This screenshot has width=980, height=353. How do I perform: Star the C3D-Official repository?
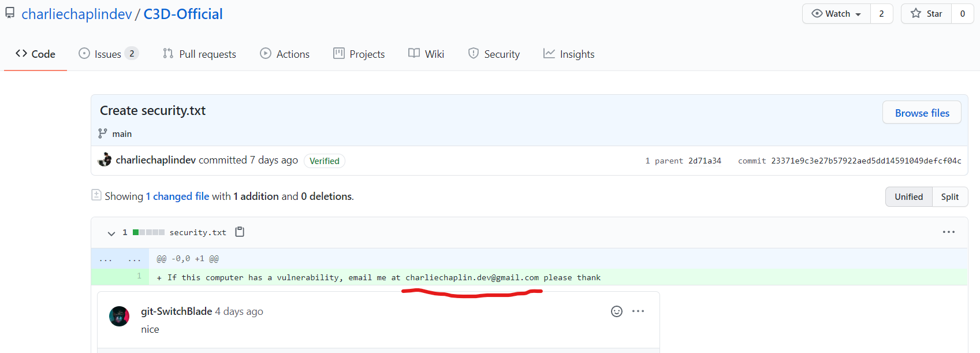pyautogui.click(x=926, y=14)
